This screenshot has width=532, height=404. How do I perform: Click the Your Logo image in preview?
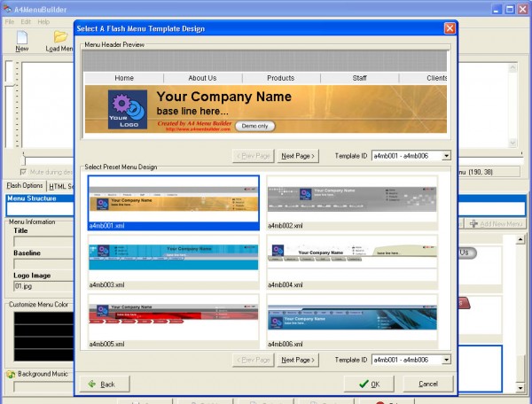[x=128, y=110]
